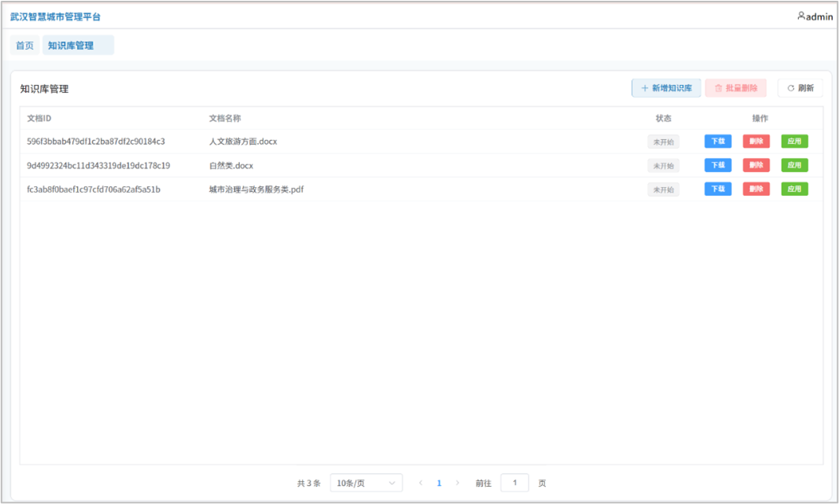
Task: Click the previous page arrow
Action: point(421,483)
